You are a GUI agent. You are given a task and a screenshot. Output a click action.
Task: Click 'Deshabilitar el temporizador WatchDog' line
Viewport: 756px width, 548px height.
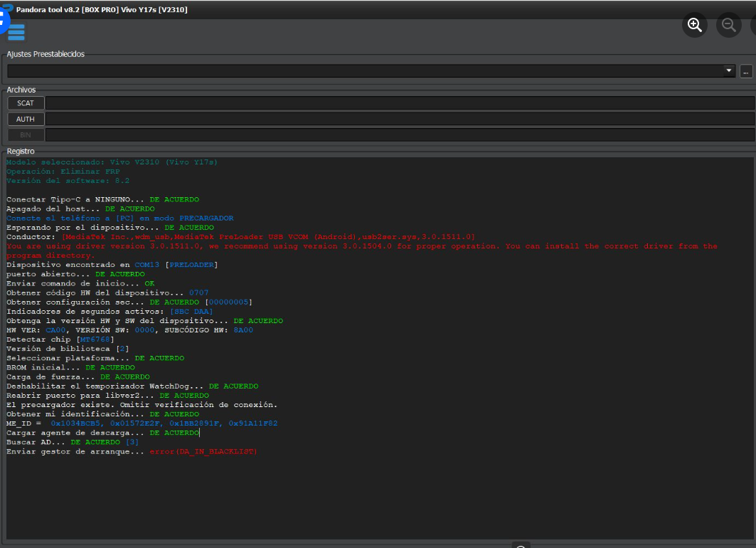pyautogui.click(x=132, y=386)
